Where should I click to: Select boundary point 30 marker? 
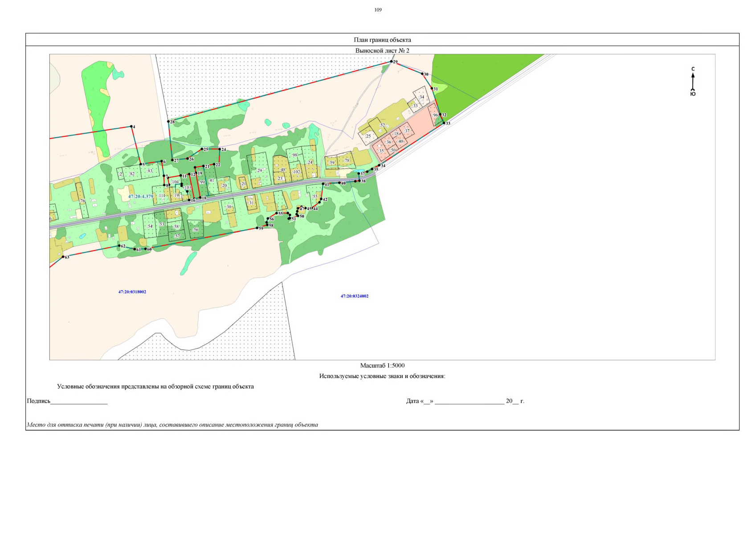pos(422,74)
